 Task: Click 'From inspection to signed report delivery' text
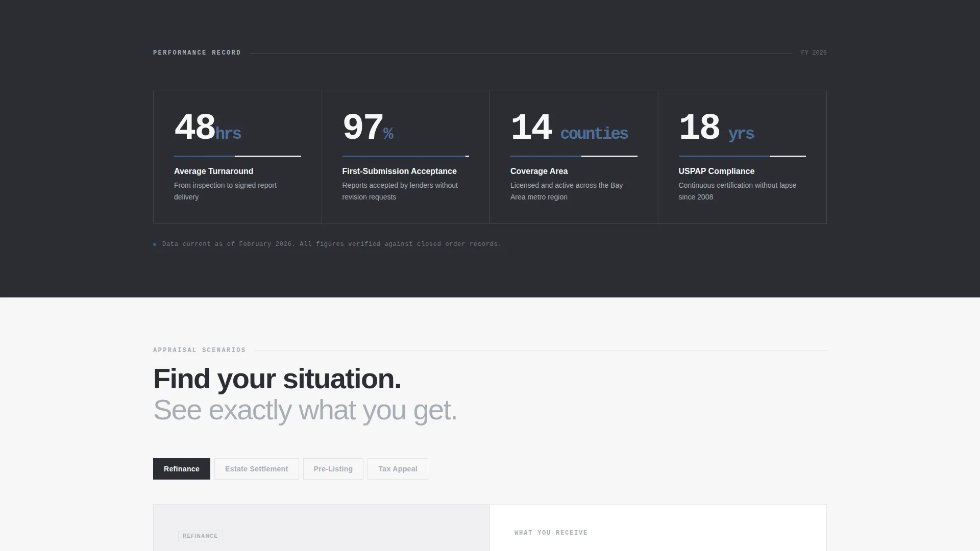(x=225, y=191)
